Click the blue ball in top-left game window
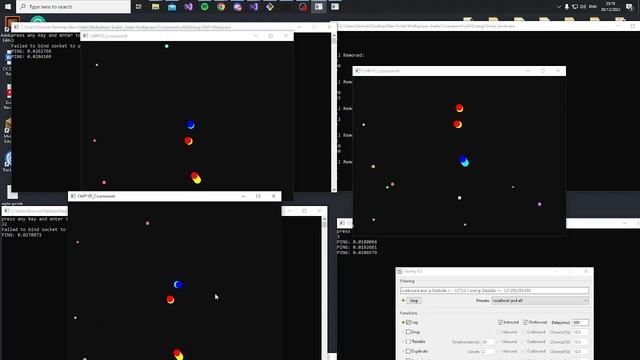Image resolution: width=640 pixels, height=360 pixels. click(191, 125)
